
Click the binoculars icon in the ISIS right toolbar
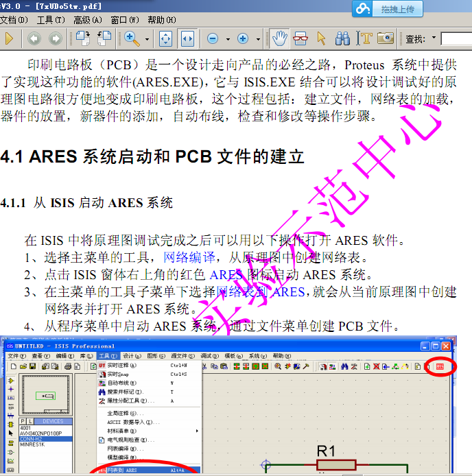(x=344, y=366)
